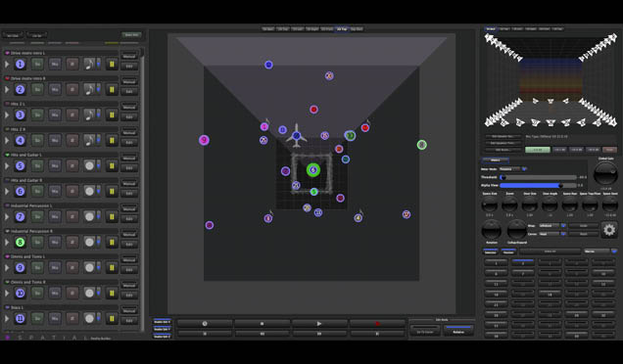Toggle the yellow pause button on track 5
Screen dimensions: 623x364
tap(112, 165)
